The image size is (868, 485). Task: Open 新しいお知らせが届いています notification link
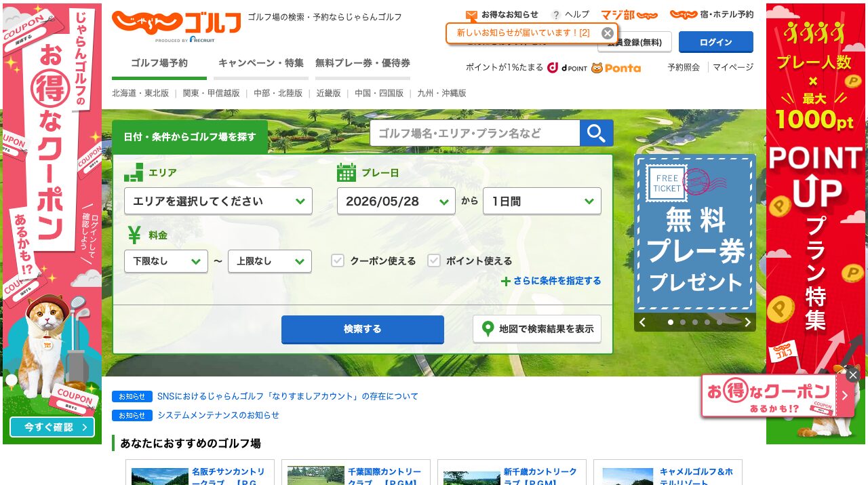click(x=523, y=33)
